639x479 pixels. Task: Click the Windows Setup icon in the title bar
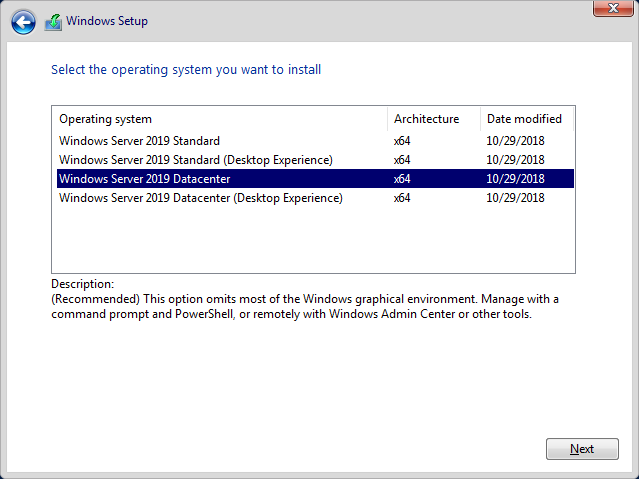pyautogui.click(x=53, y=21)
